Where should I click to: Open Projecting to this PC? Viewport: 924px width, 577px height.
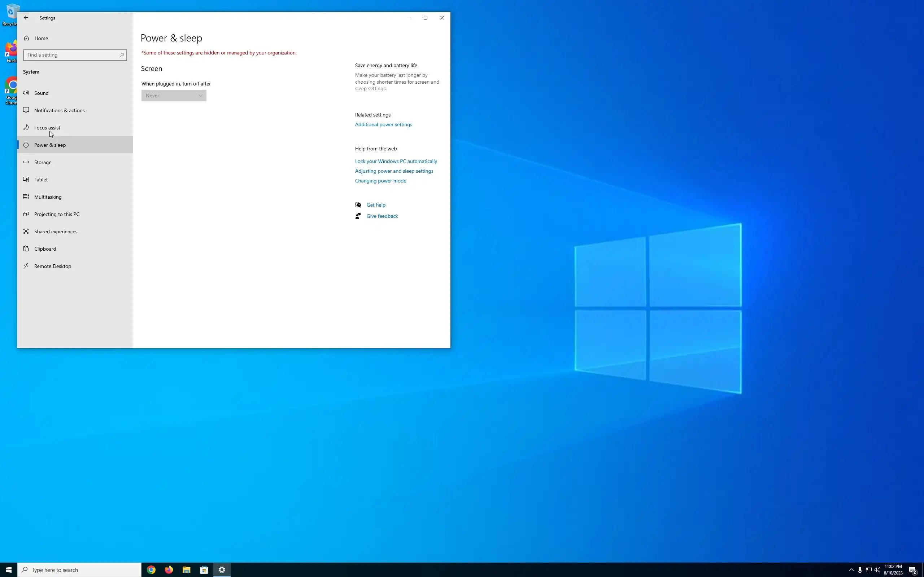click(57, 214)
